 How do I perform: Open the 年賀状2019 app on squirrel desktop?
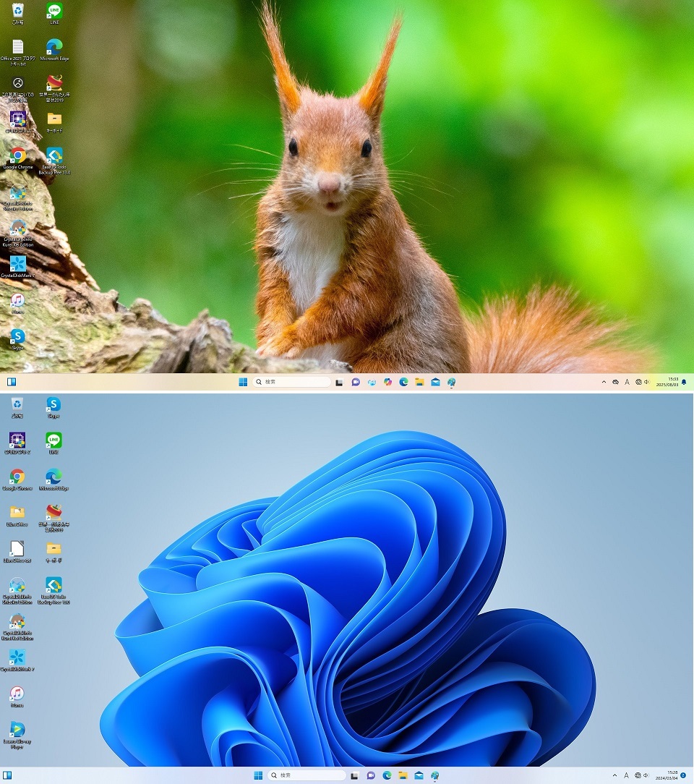(54, 88)
